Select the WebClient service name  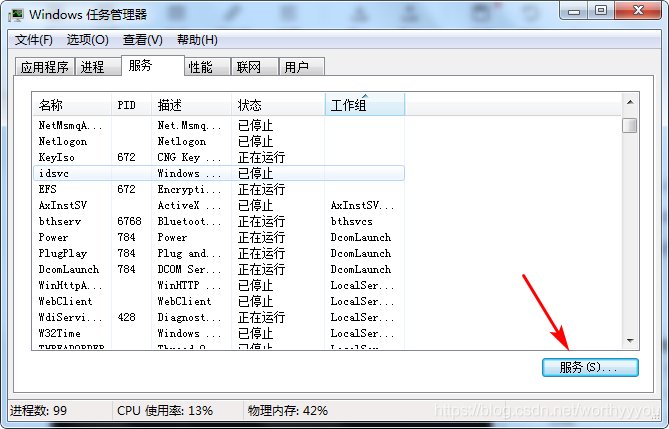(x=65, y=301)
